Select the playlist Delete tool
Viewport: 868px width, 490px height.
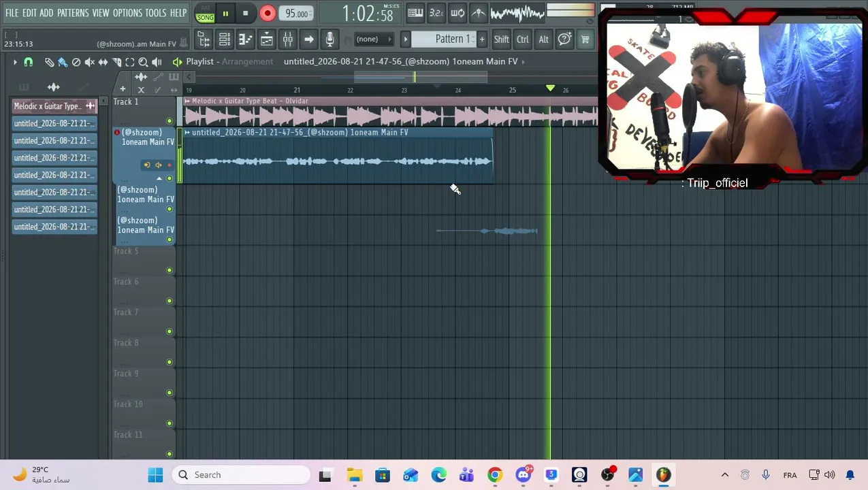coord(76,62)
